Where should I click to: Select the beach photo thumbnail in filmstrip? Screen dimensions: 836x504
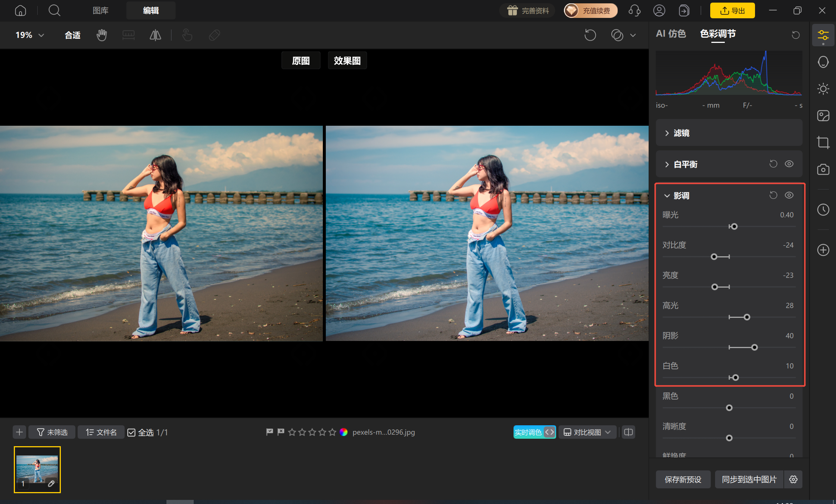(37, 470)
